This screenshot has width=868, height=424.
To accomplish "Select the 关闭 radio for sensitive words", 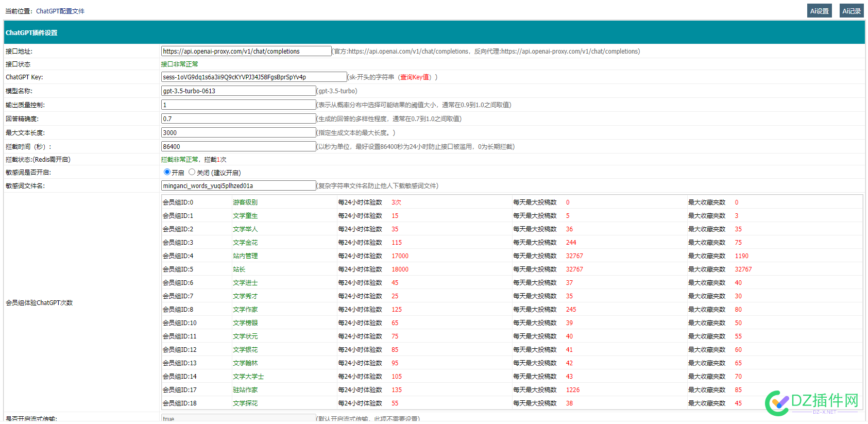I will coord(192,172).
